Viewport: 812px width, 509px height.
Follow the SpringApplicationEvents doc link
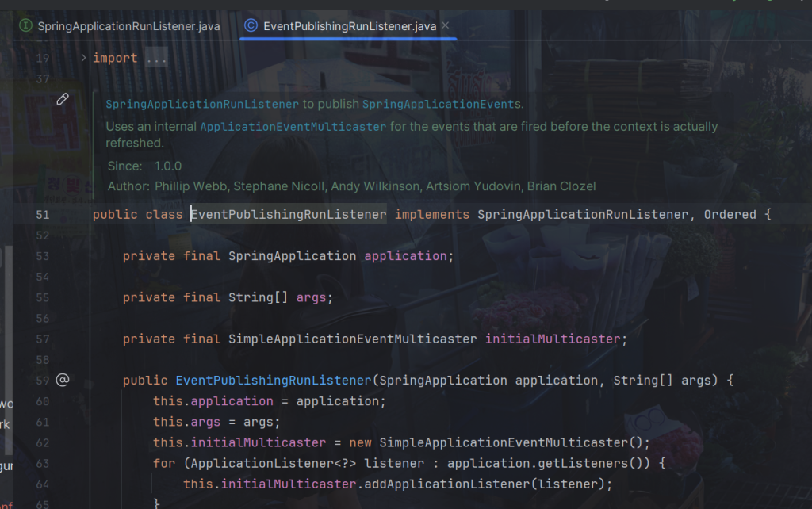tap(441, 104)
